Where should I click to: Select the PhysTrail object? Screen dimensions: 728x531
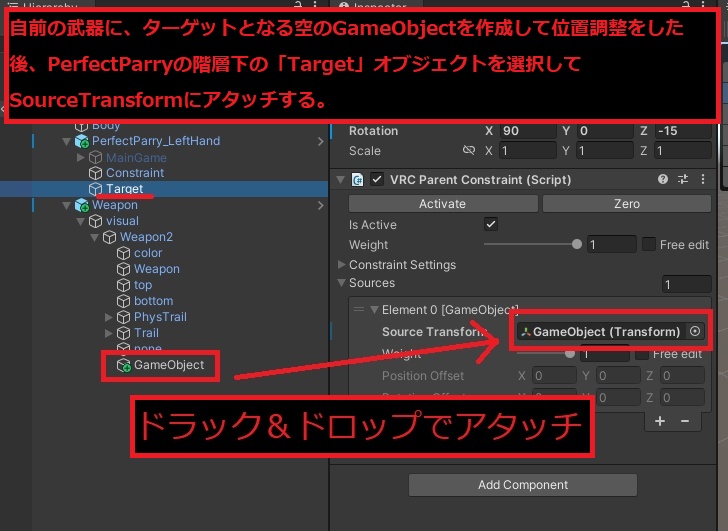[160, 317]
